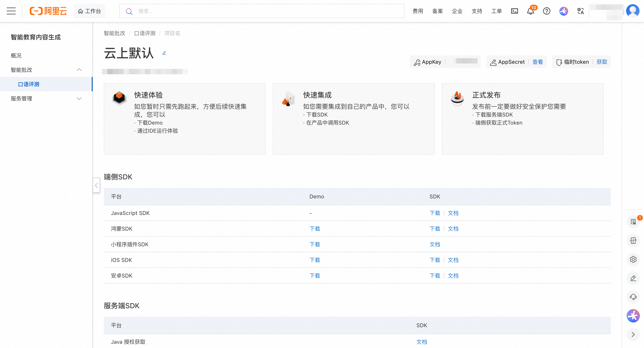Viewport: 644px width, 348px height.
Task: Expand the 服务管理 sidebar section
Action: [x=79, y=98]
